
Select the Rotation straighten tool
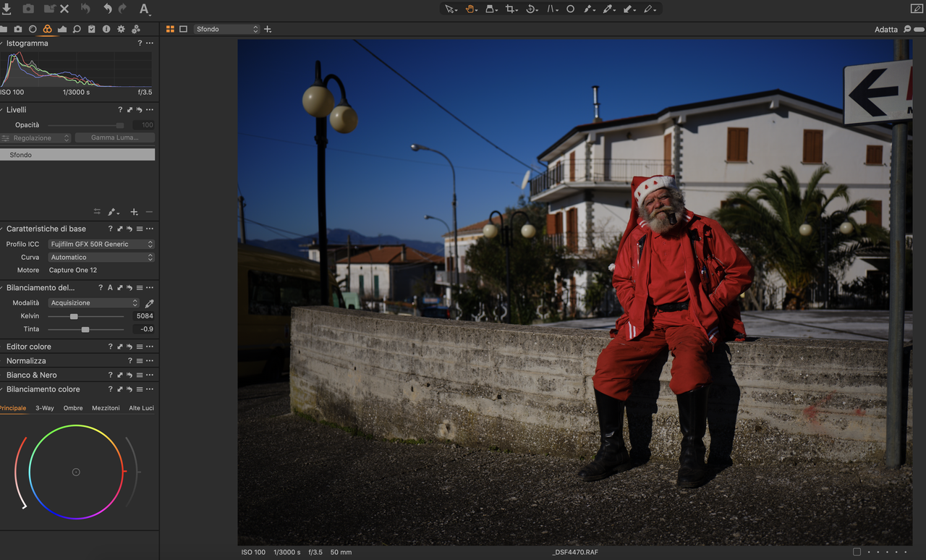532,9
